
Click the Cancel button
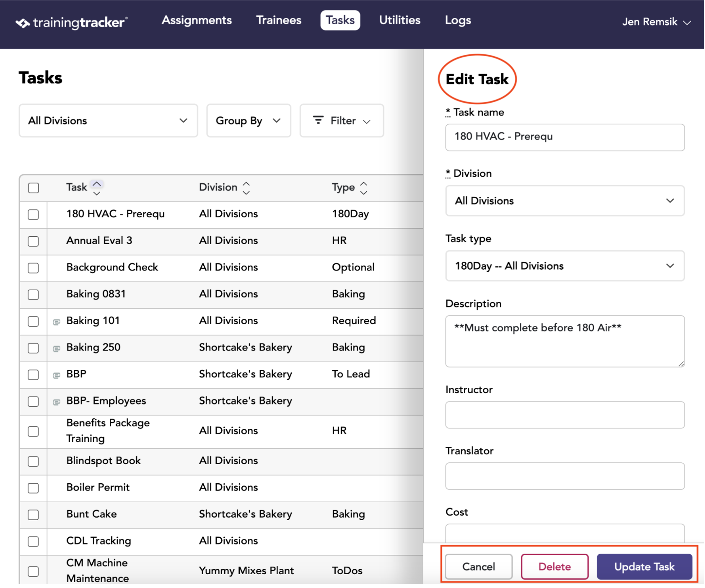point(479,567)
